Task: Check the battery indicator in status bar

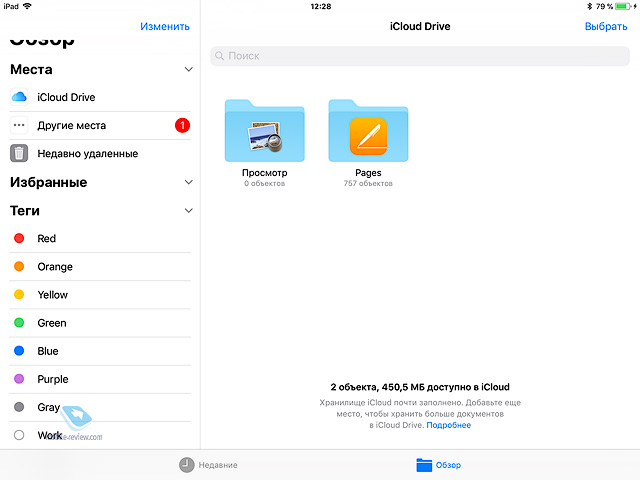Action: coord(623,6)
